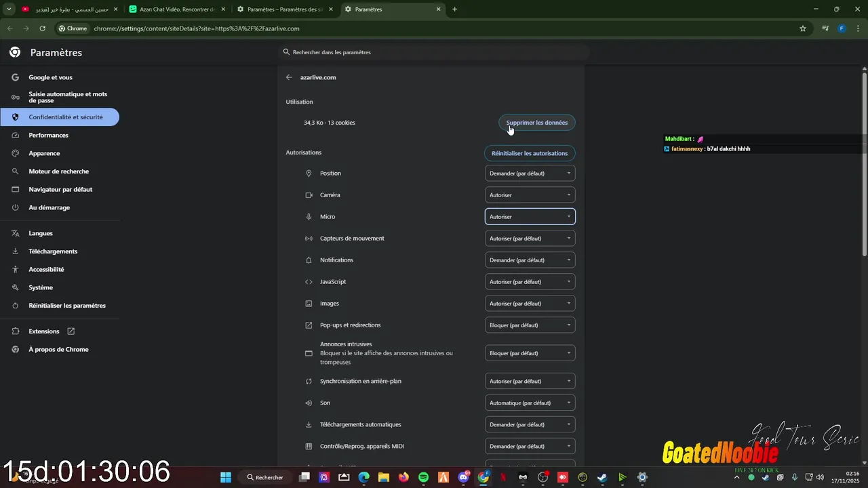868x488 pixels.
Task: Open Téléchargements settings section
Action: 60,251
